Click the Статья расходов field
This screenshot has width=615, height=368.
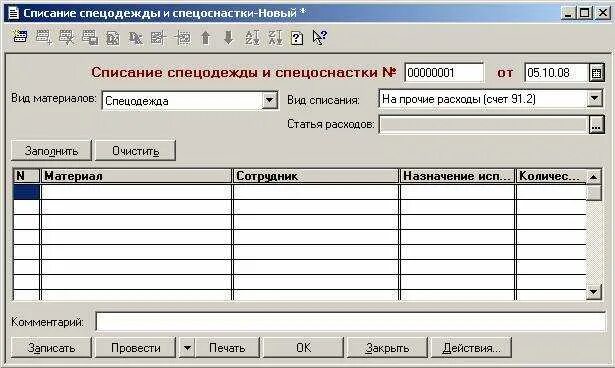(484, 125)
